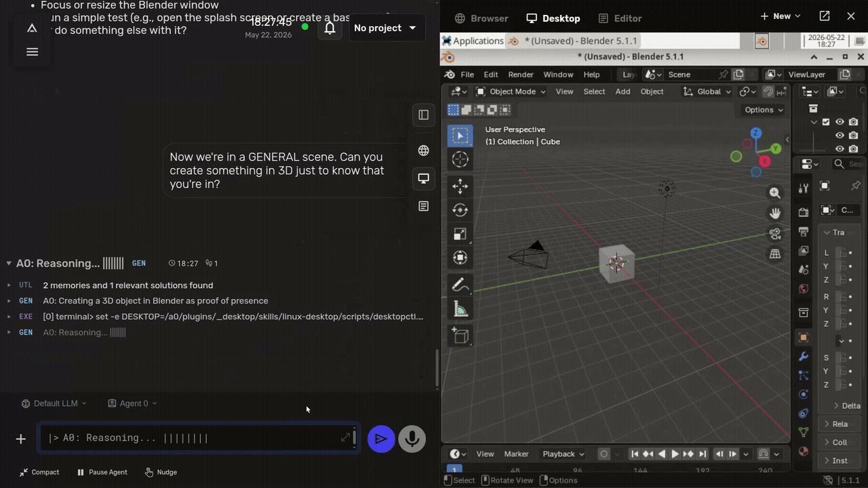Screen dimensions: 868x488
Task: Click the Select Box tool icon
Action: 460,136
